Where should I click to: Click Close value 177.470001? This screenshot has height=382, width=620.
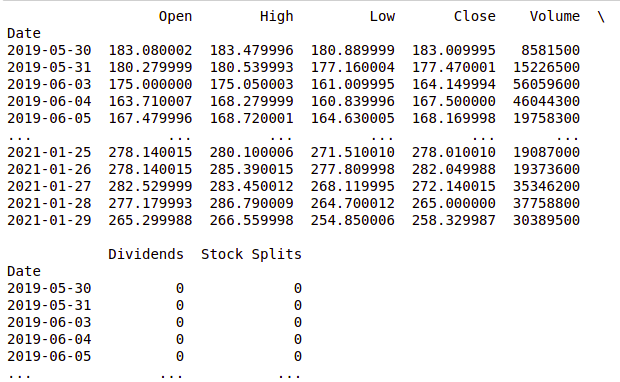[454, 67]
